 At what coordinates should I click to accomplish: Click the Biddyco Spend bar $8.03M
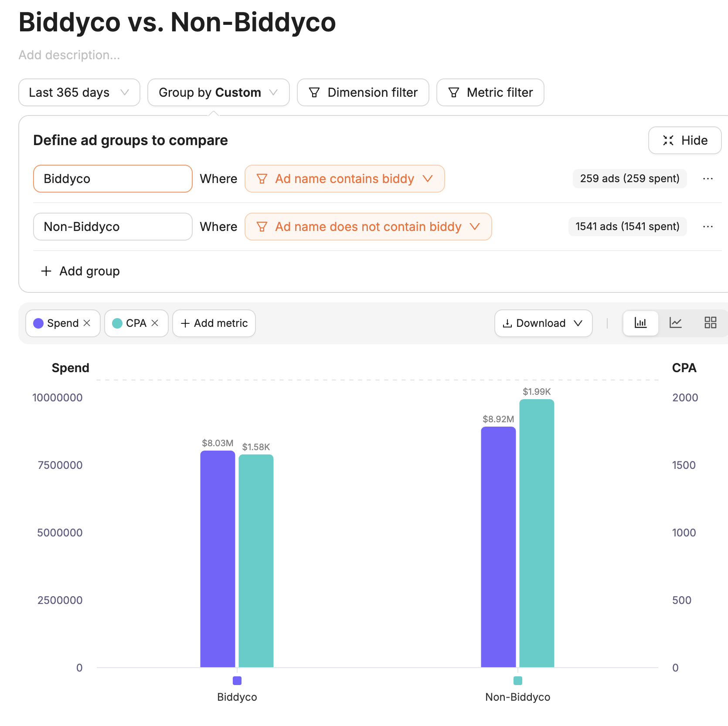pyautogui.click(x=218, y=559)
